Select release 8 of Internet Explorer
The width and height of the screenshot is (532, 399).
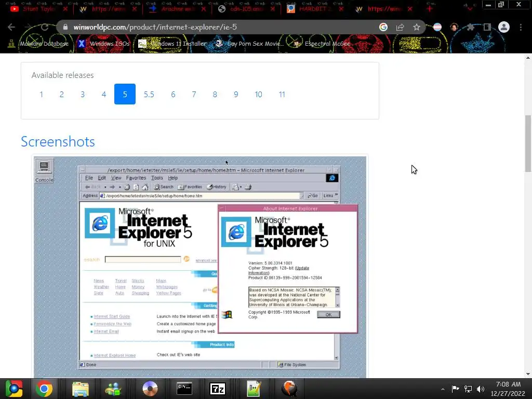click(215, 95)
